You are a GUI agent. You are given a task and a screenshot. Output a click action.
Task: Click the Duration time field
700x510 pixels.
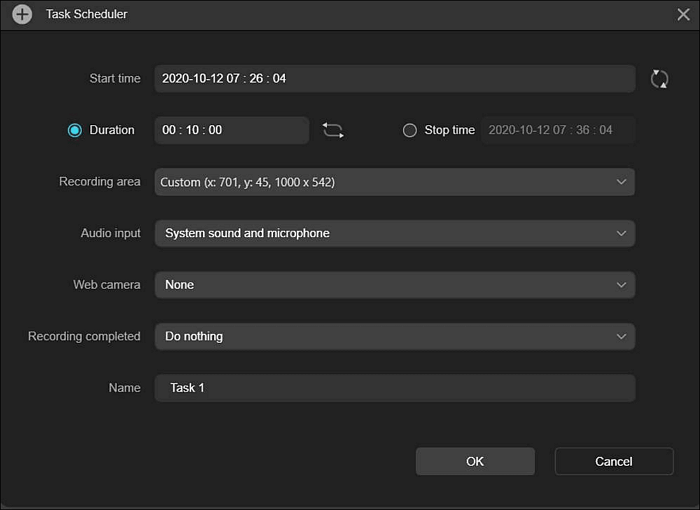click(232, 130)
